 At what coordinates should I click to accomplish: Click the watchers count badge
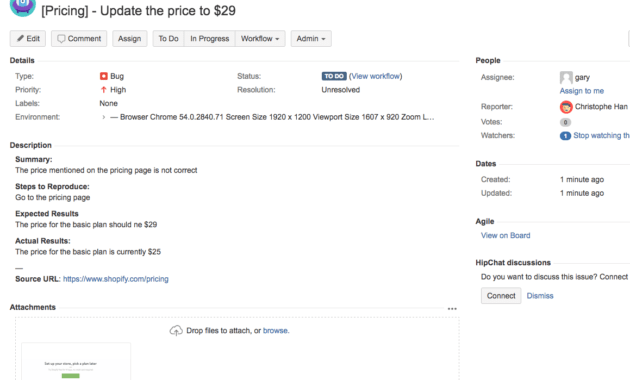point(565,136)
